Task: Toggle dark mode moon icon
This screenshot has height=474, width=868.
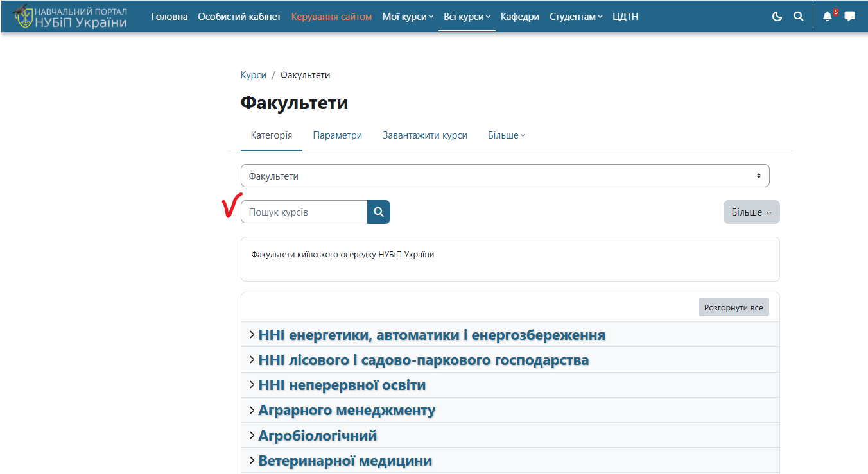Action: click(777, 17)
